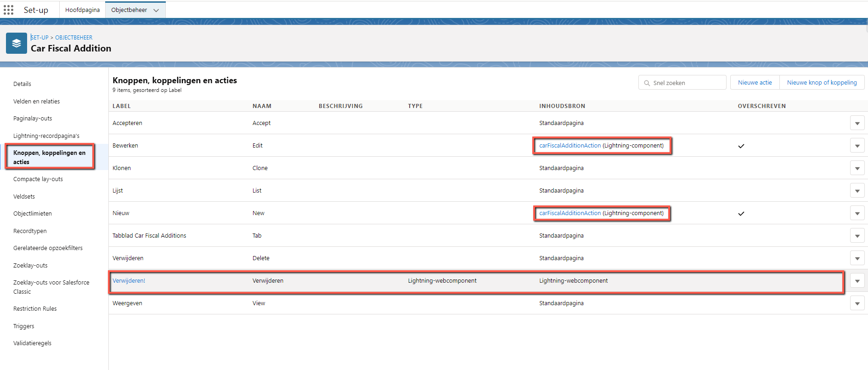This screenshot has height=370, width=868.
Task: Sort by the LABEL column header
Action: click(x=122, y=106)
